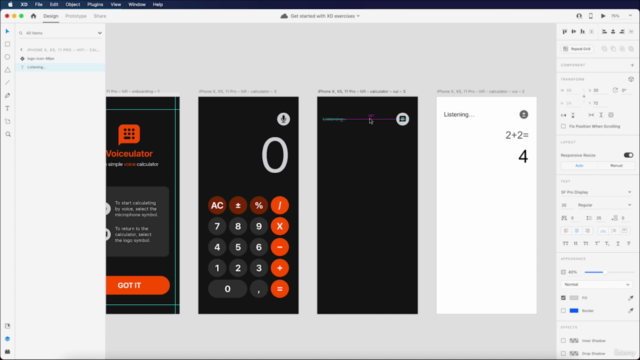Collapse the artboard layer back arrow
Viewport: 640px width, 360px height.
[x=22, y=50]
